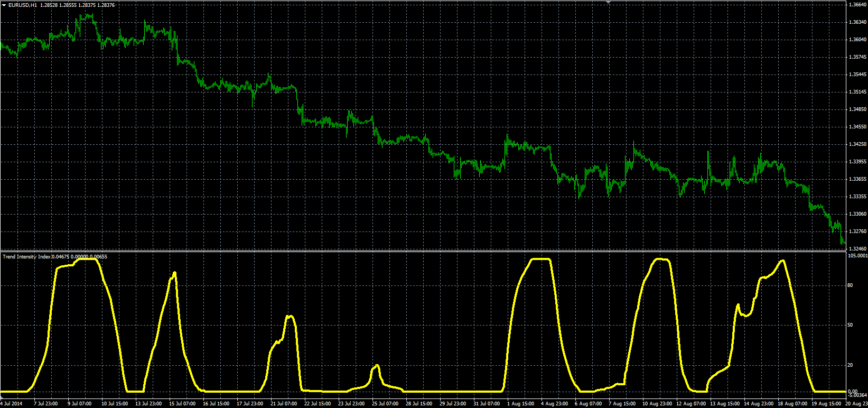Click the 1.33355 price label
Viewport: 868px width, 408px height.
point(857,197)
